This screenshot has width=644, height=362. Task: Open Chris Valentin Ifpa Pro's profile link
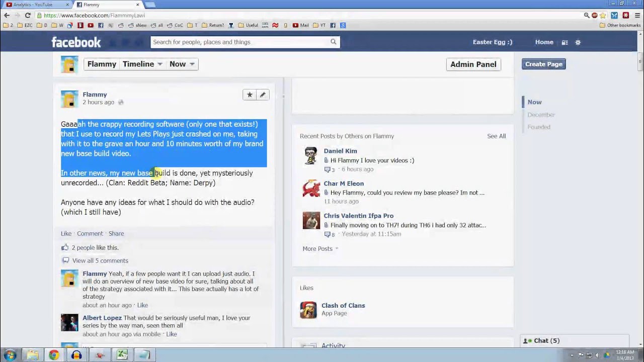[359, 216]
